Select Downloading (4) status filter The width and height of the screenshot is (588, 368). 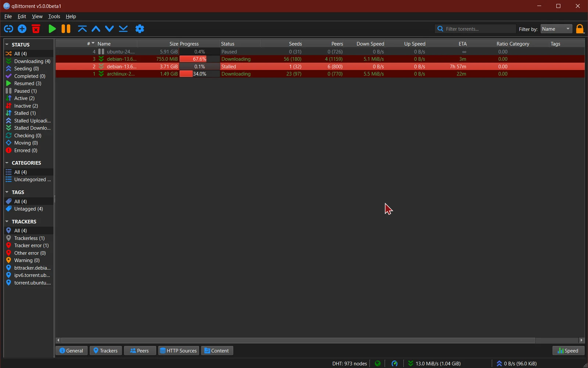28,61
